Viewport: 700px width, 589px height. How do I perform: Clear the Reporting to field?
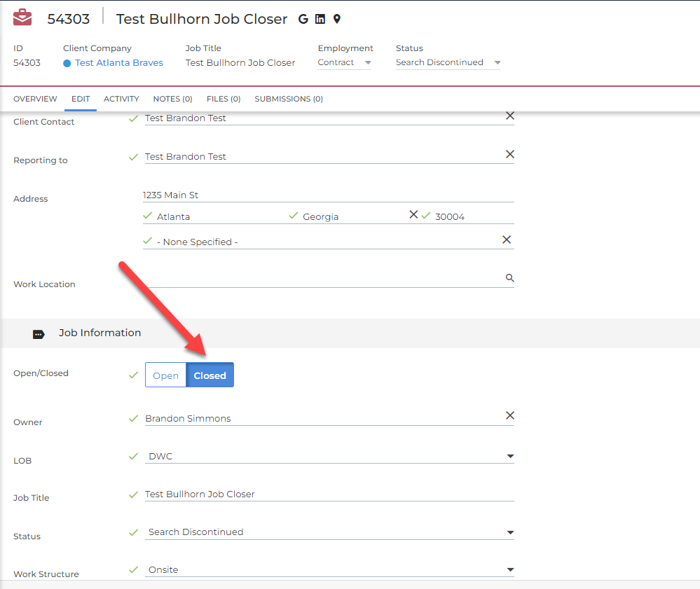(510, 154)
